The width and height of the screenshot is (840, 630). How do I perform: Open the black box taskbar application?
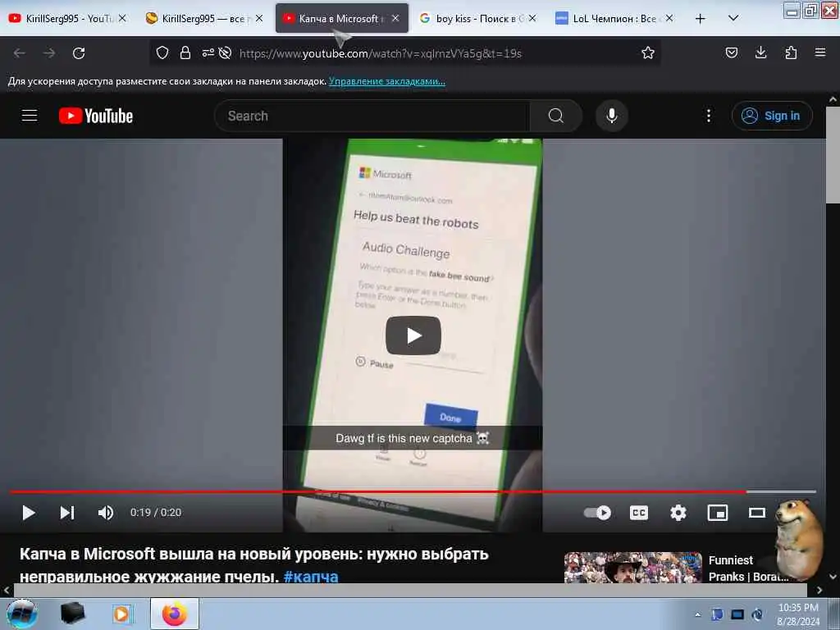point(72,614)
